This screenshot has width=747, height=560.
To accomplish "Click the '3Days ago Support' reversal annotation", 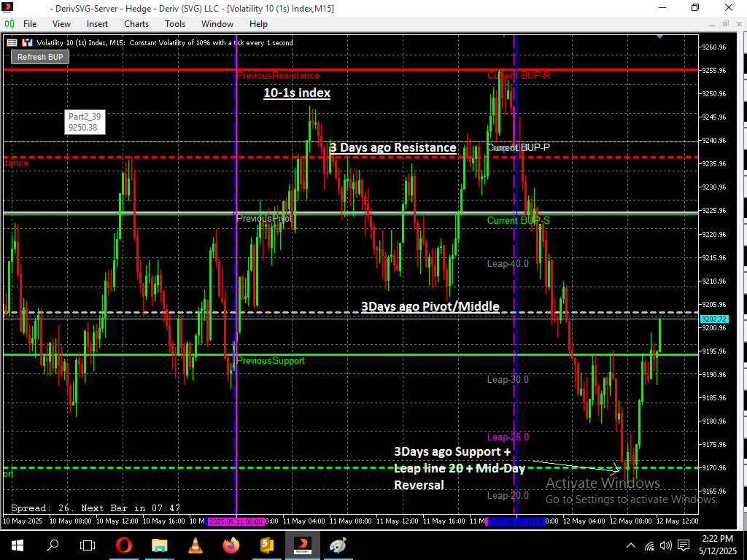I will coord(460,469).
